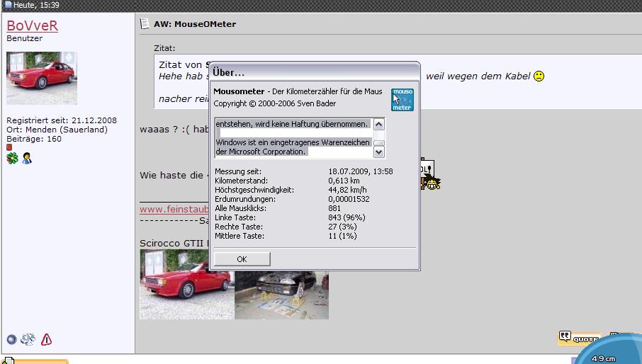Open the www.feinstaub signature link

tap(174, 209)
